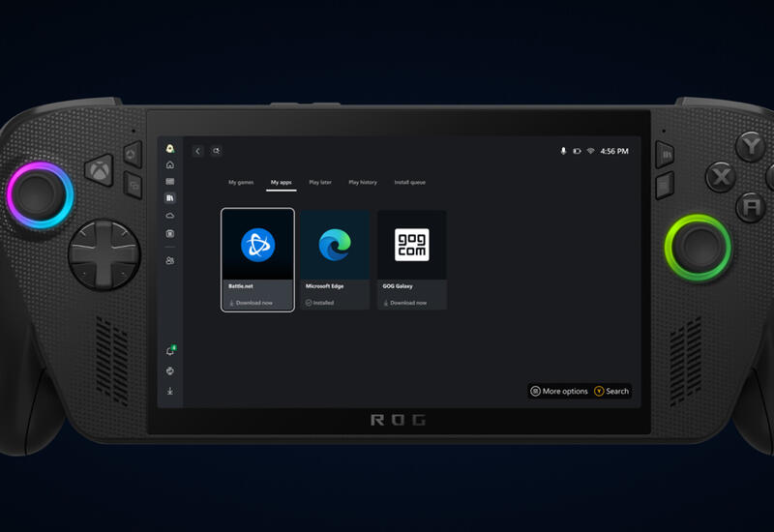Click the Battle.net title text

point(240,286)
